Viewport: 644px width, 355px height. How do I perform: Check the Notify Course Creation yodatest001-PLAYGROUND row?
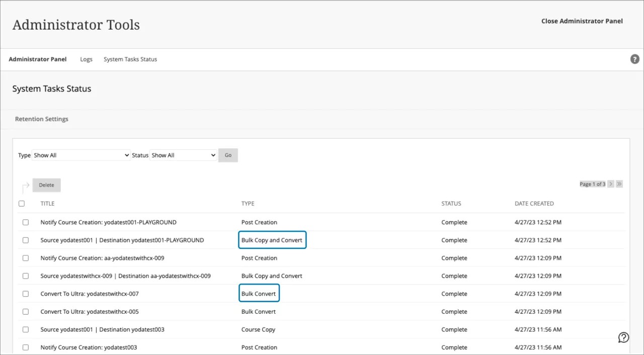pyautogui.click(x=26, y=222)
